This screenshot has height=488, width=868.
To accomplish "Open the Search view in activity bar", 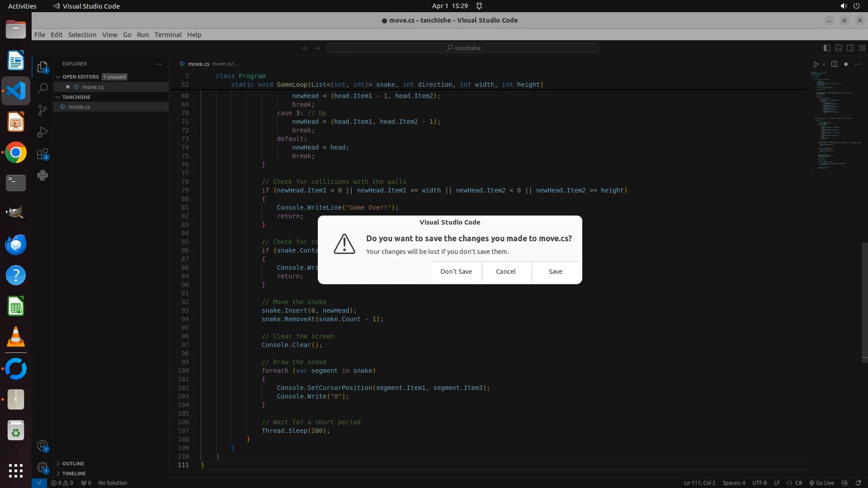I will (42, 88).
